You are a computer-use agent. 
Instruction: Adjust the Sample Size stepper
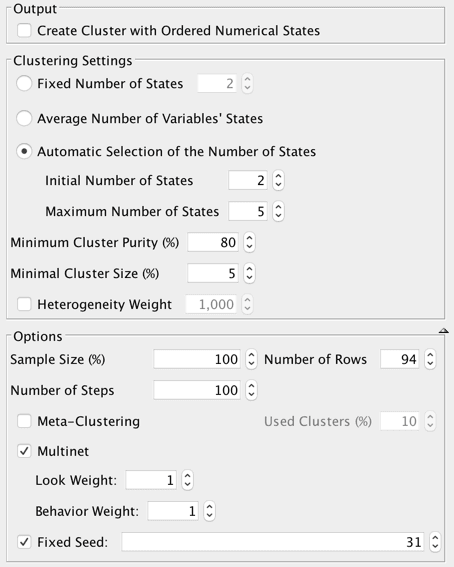click(x=251, y=359)
